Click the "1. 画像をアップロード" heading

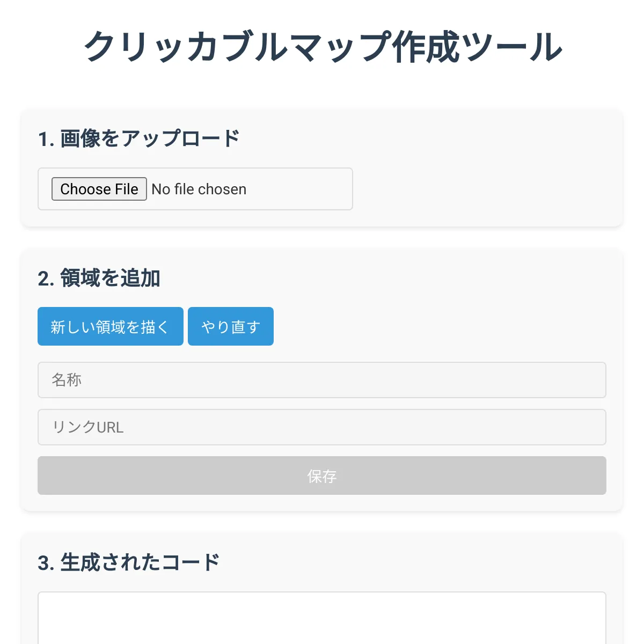[139, 138]
